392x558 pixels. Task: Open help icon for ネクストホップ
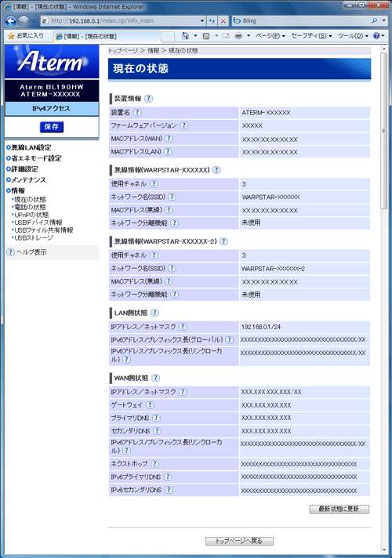[x=155, y=464]
